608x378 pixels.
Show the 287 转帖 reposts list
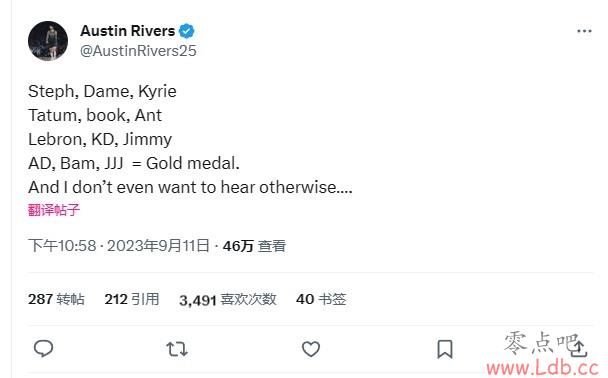pos(56,299)
